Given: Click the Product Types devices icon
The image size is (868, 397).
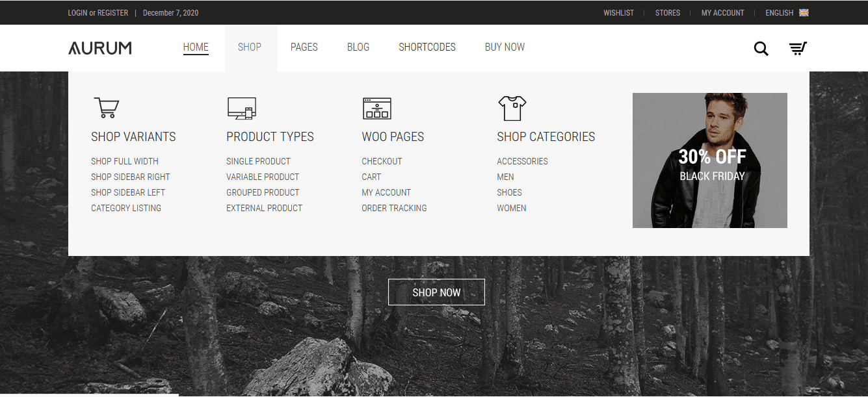Looking at the screenshot, I should (241, 108).
